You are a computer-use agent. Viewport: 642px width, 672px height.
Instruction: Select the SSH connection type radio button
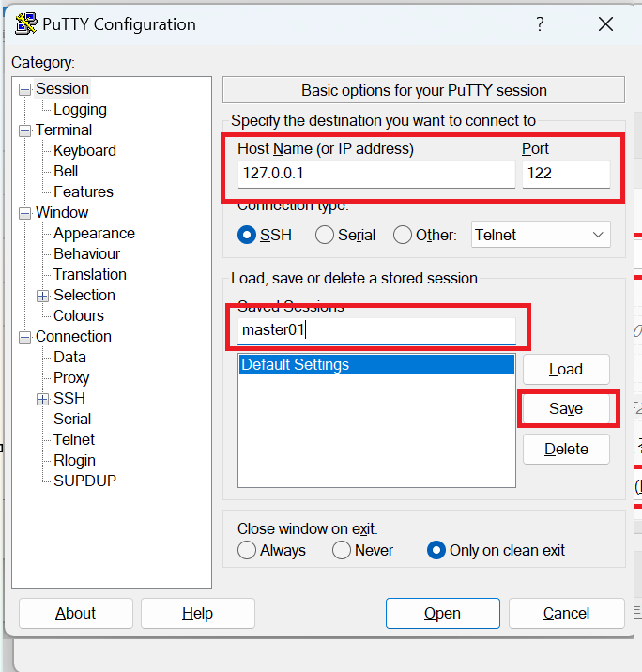point(247,235)
